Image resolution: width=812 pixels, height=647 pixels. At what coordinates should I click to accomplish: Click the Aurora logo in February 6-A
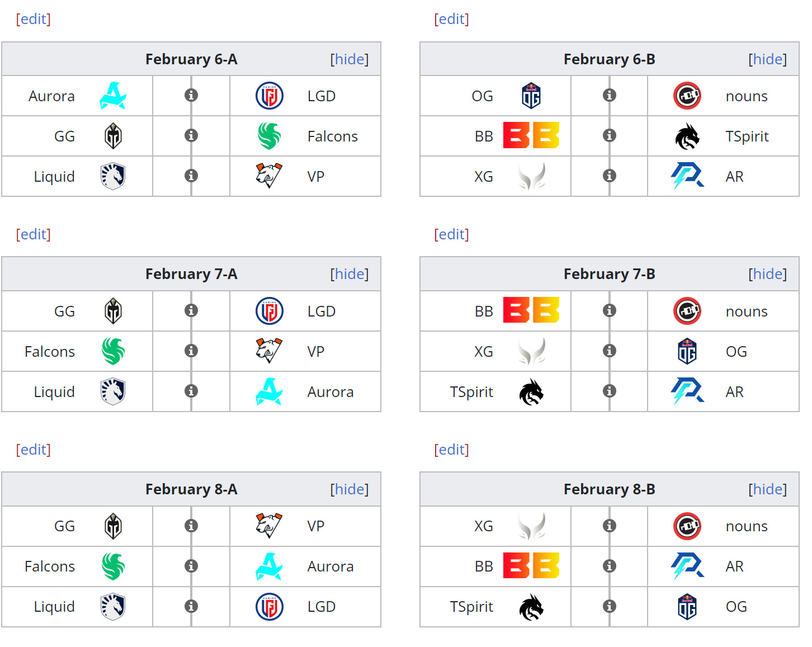[113, 96]
